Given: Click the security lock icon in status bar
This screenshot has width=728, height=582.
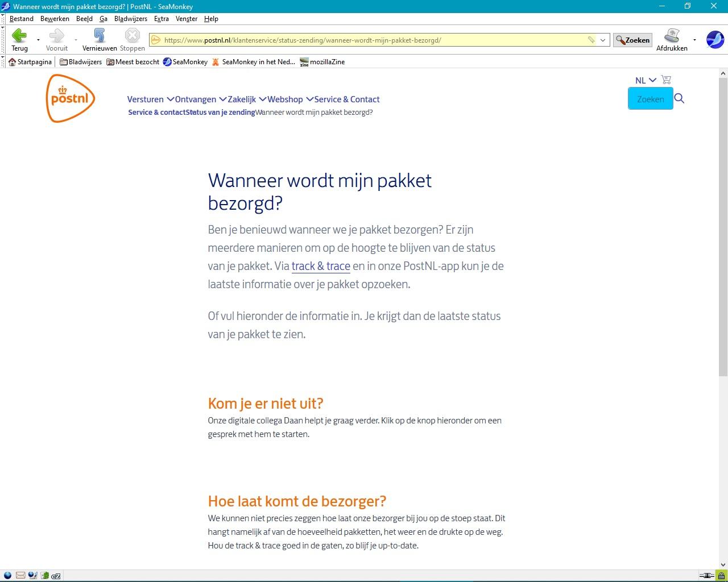Looking at the screenshot, I should 721,576.
